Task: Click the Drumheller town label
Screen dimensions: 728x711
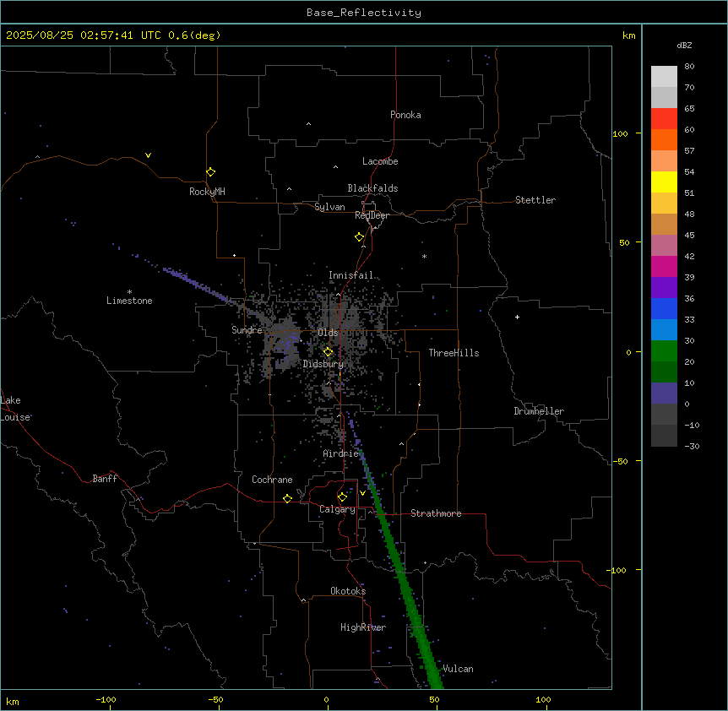Action: 539,411
